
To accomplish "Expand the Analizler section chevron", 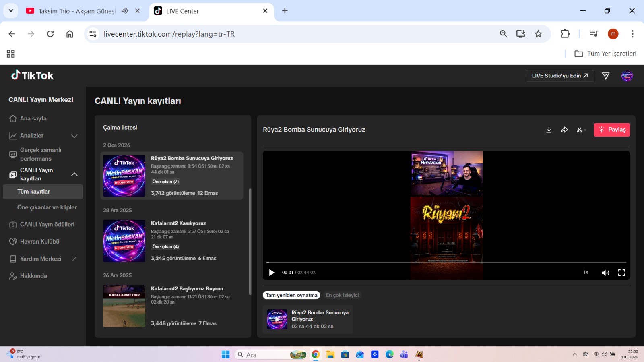I will pyautogui.click(x=74, y=136).
